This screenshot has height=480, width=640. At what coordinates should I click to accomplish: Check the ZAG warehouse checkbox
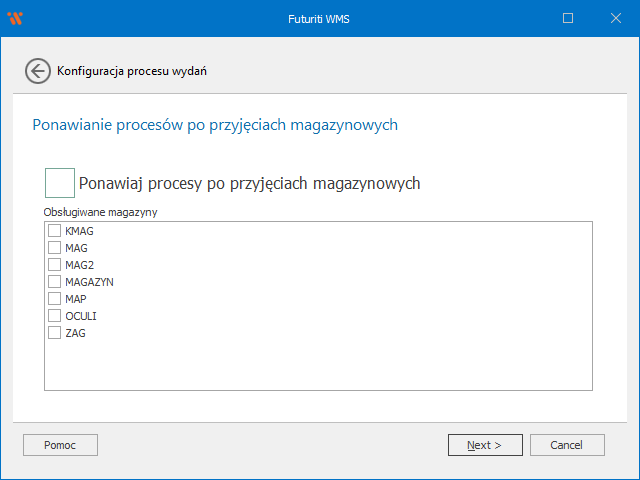pyautogui.click(x=55, y=333)
